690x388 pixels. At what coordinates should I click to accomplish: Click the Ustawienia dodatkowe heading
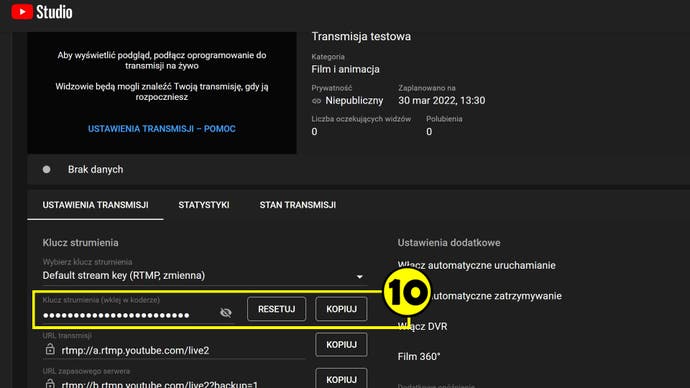449,243
